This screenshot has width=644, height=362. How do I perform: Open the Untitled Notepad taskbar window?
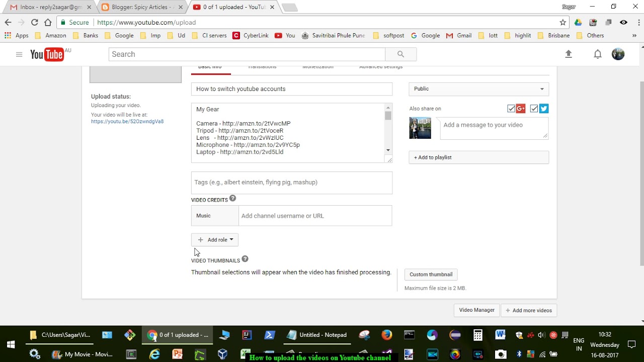point(317,335)
